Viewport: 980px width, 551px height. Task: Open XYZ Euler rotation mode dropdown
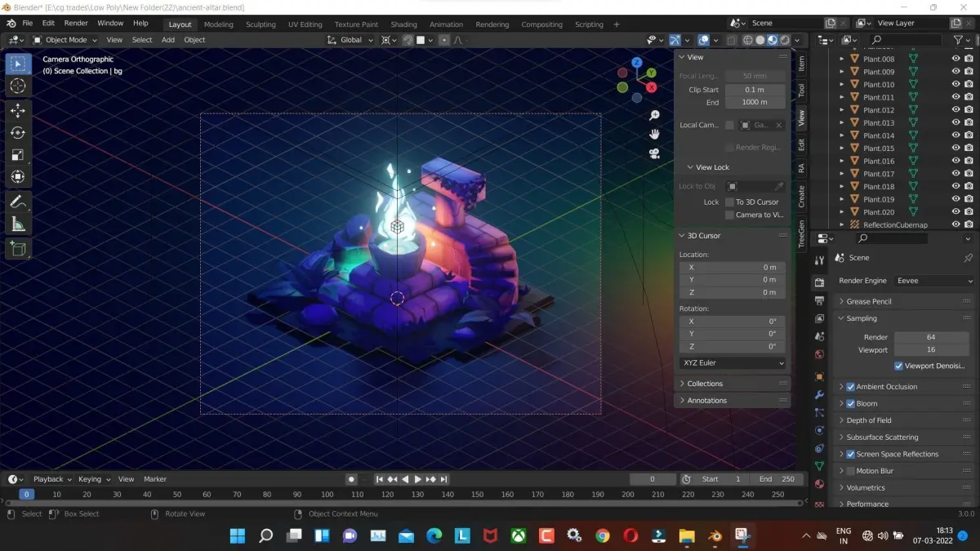pyautogui.click(x=732, y=362)
